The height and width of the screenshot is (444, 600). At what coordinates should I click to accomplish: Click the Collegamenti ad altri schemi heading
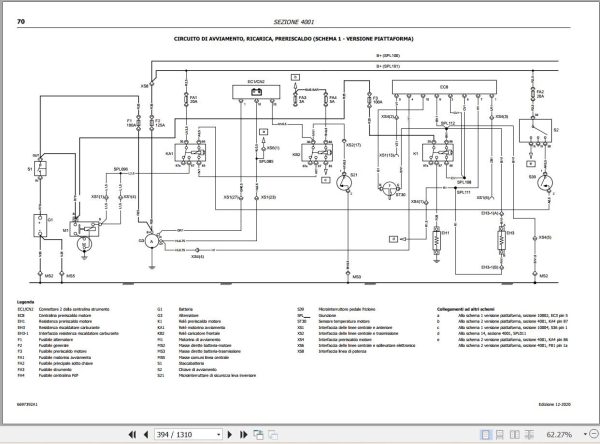(x=466, y=309)
